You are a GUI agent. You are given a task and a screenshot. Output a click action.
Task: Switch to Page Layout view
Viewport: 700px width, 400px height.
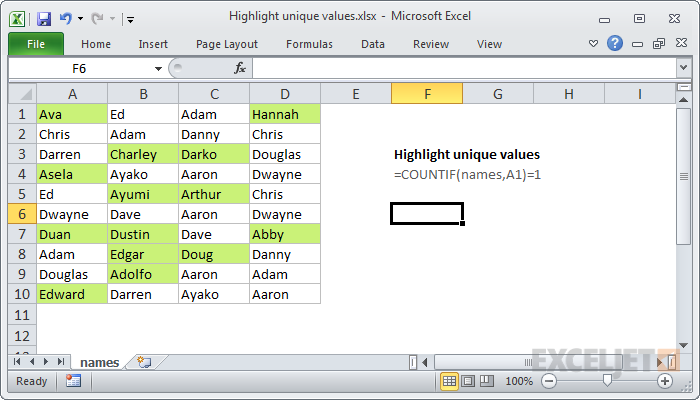coord(468,381)
